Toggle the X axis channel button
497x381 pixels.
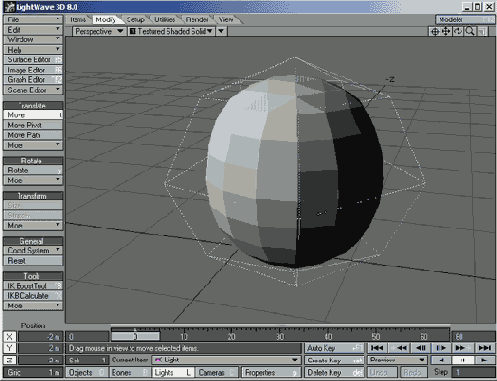click(9, 337)
